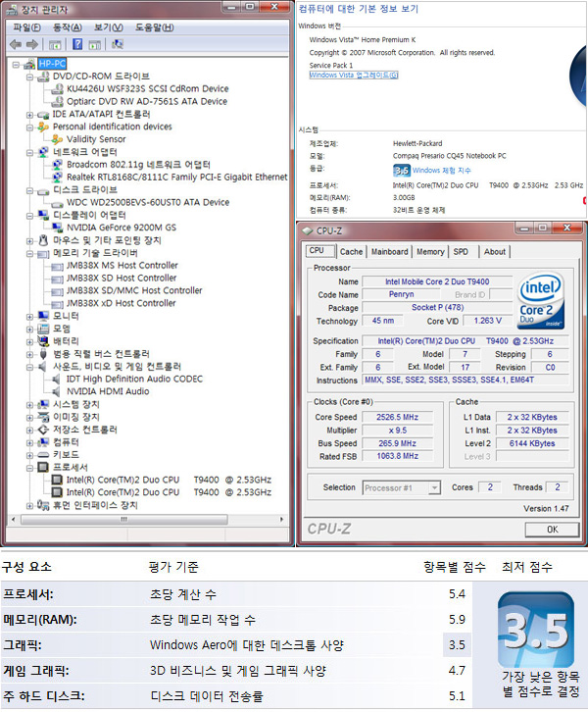This screenshot has width=588, height=712.
Task: Click the JMB38X xD Host Controller icon
Action: pos(57,303)
